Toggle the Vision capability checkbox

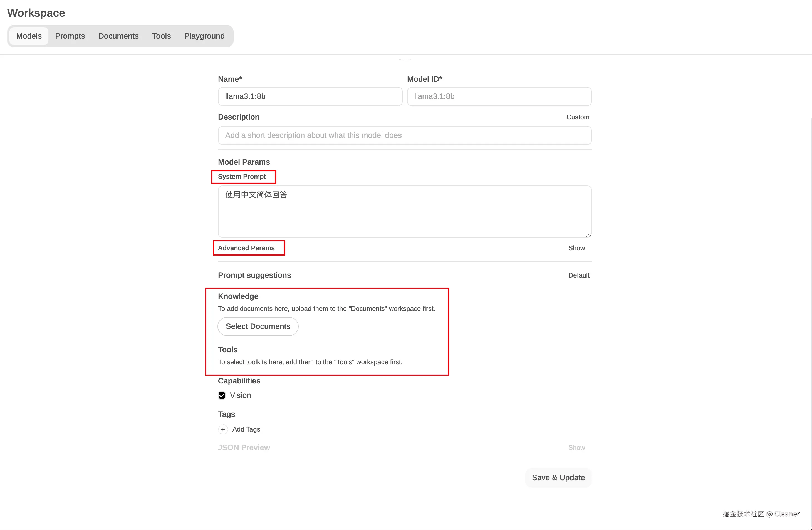click(x=222, y=395)
